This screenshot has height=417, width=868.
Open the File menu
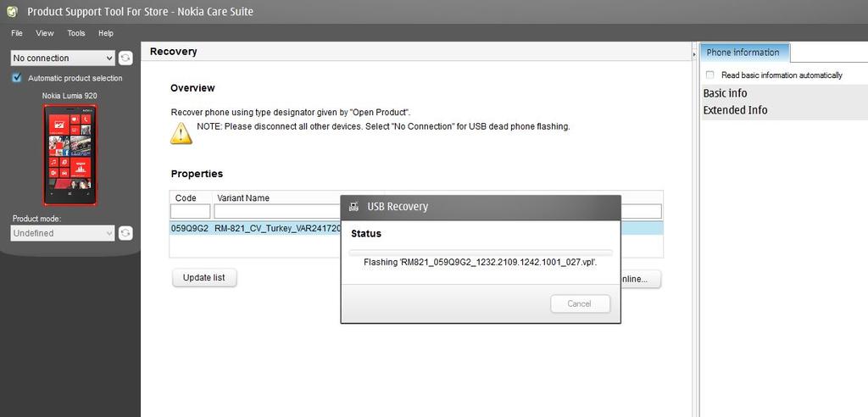[x=17, y=33]
